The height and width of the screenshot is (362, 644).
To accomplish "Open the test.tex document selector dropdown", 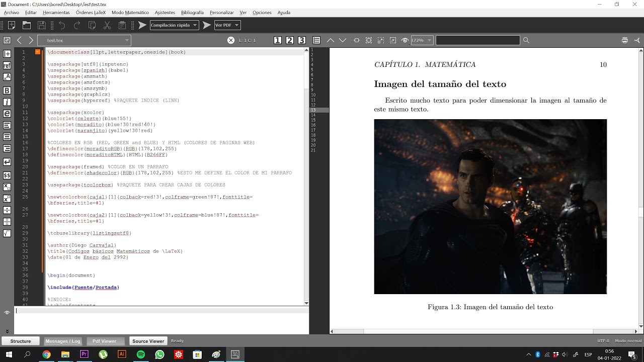I will pyautogui.click(x=84, y=40).
